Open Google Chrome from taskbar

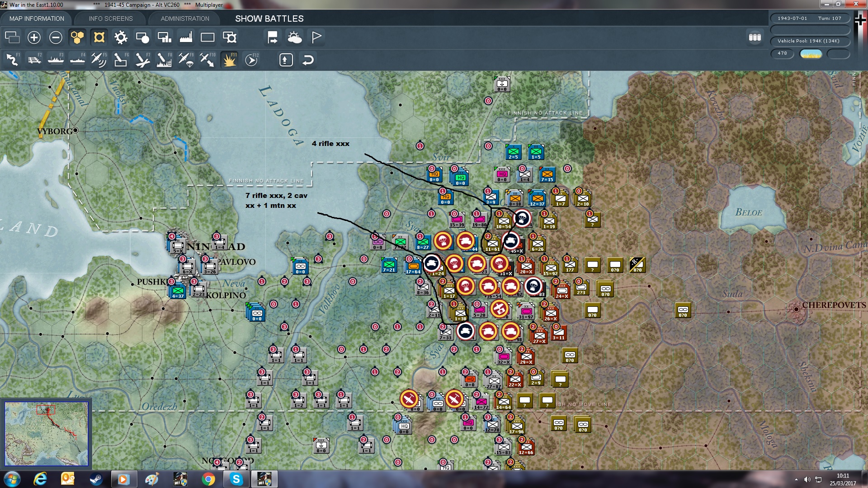(x=208, y=479)
